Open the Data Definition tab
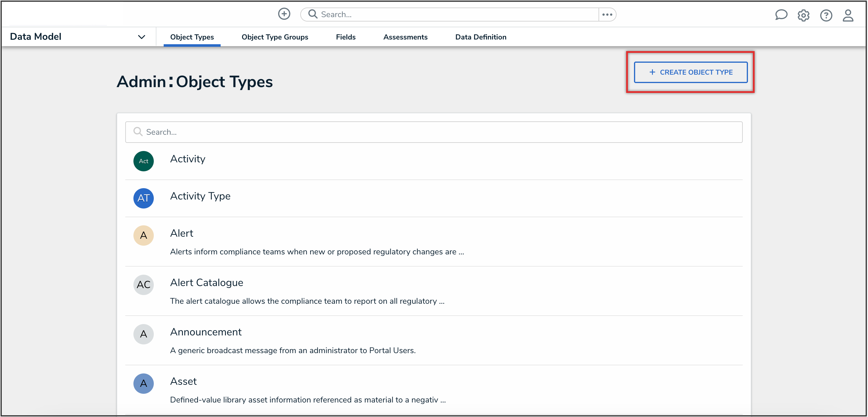The height and width of the screenshot is (417, 868). (x=481, y=37)
